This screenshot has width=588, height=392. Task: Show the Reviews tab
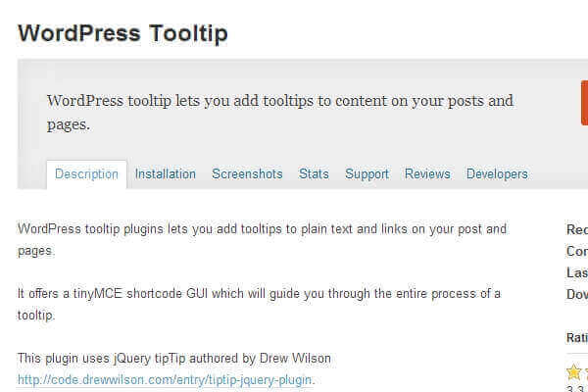(427, 174)
